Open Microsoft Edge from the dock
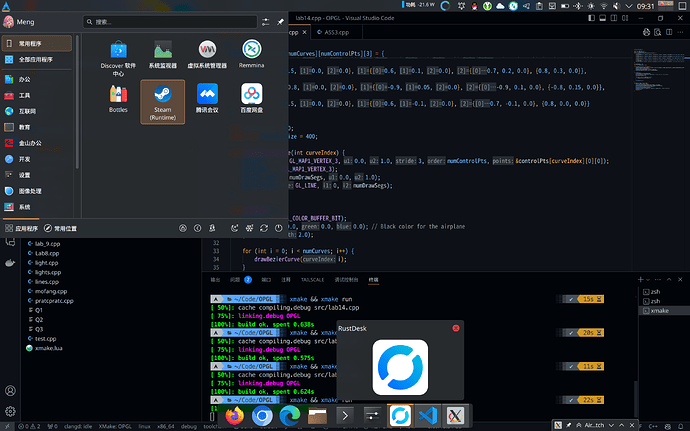 tap(290, 416)
